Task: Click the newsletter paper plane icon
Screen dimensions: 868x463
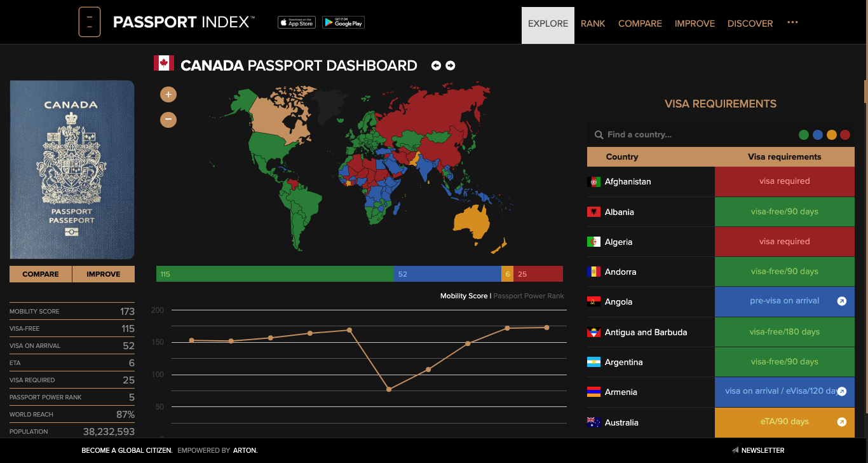Action: pos(735,450)
